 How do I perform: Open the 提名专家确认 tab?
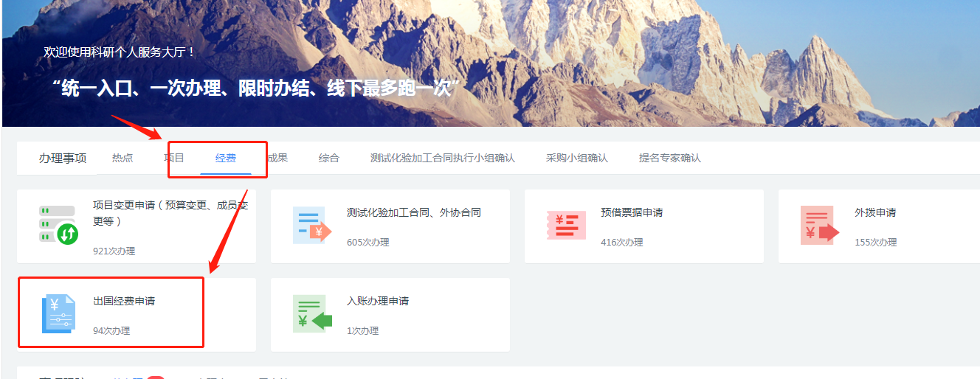pyautogui.click(x=670, y=158)
